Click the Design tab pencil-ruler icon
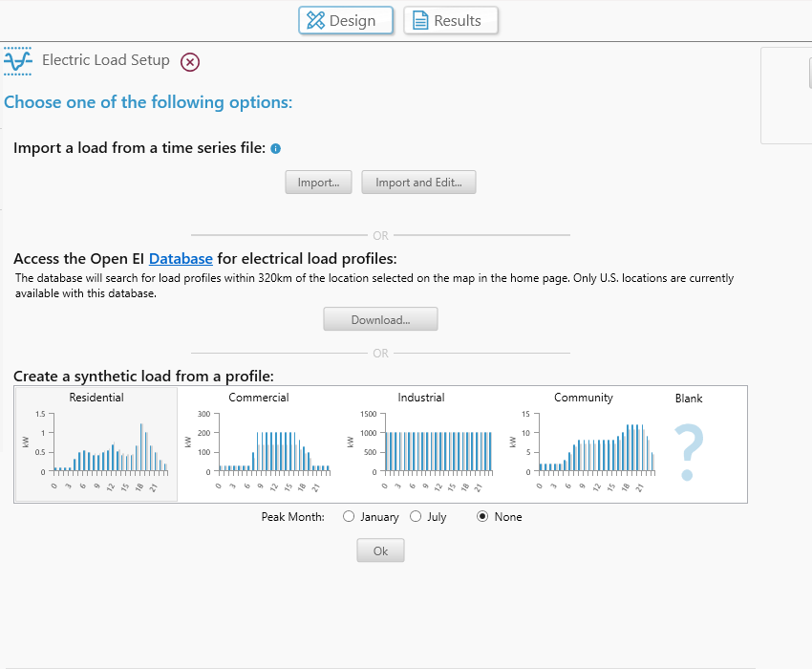Viewport: 812px width, 669px height. click(315, 20)
